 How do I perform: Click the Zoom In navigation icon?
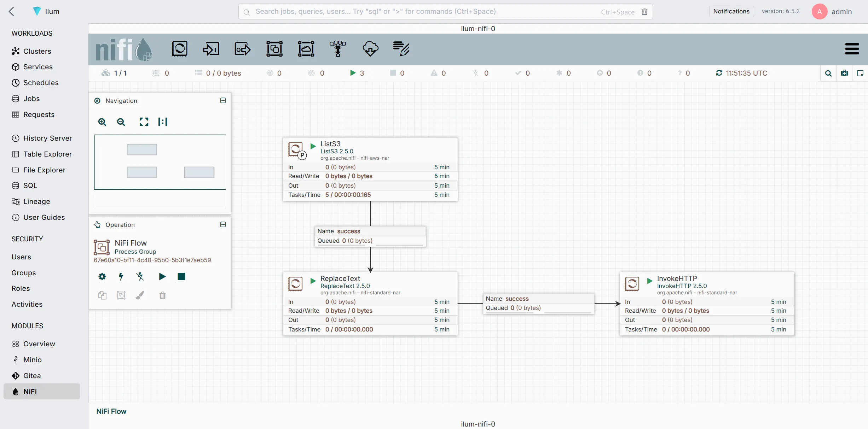(x=102, y=122)
